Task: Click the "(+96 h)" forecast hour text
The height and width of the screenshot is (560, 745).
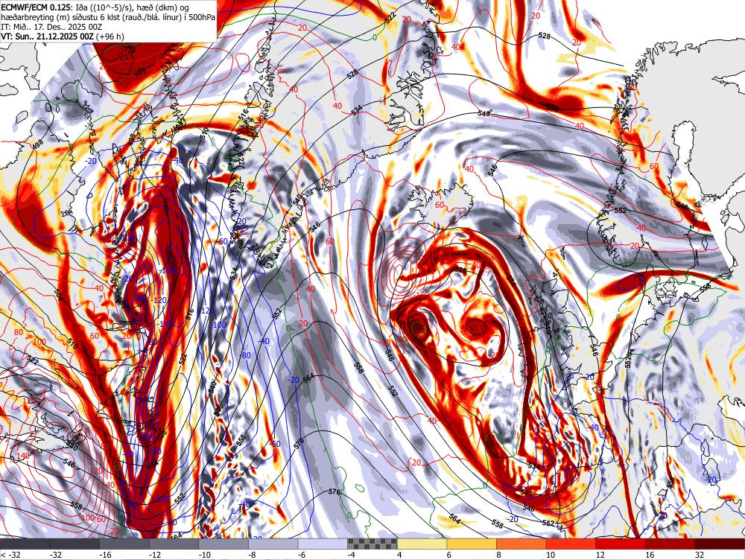Action: [x=110, y=36]
